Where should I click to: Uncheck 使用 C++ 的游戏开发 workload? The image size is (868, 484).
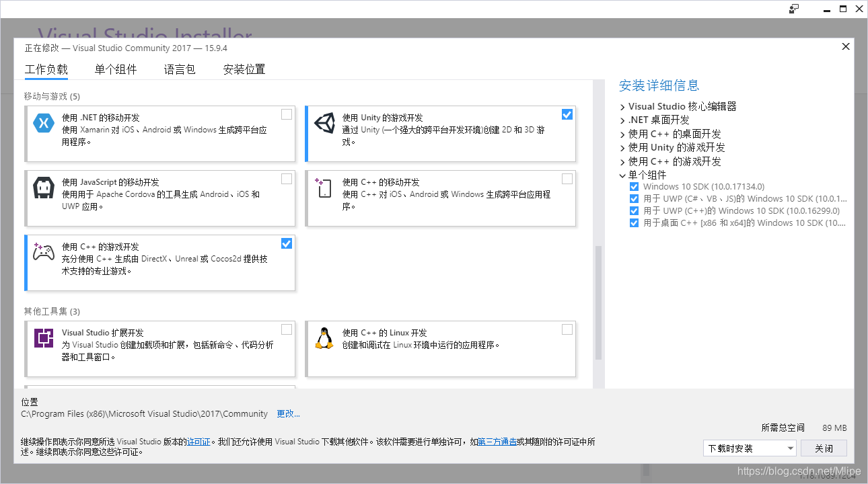(x=287, y=243)
